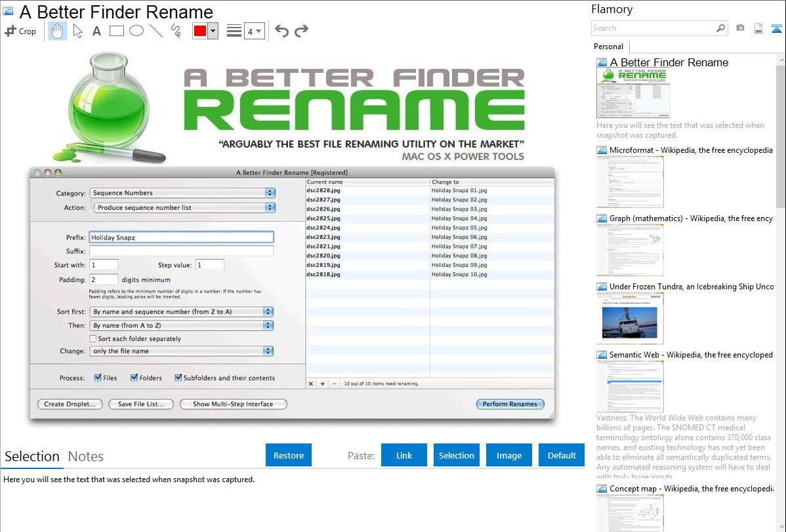Click the Step value field

[209, 265]
